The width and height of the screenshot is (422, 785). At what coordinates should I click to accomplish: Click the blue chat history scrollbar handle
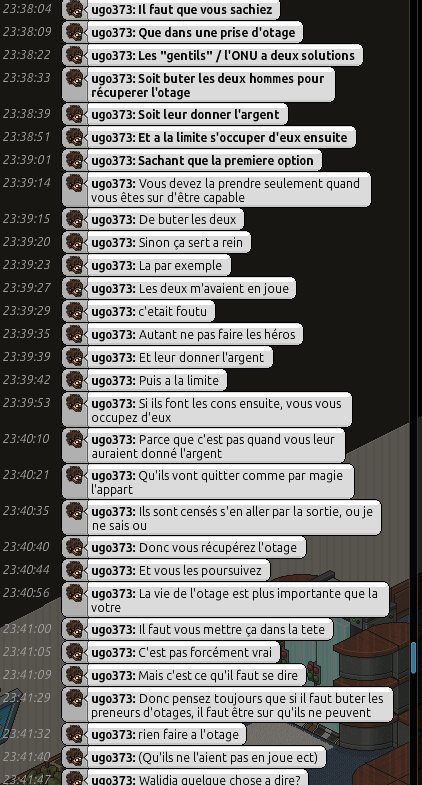tap(413, 657)
